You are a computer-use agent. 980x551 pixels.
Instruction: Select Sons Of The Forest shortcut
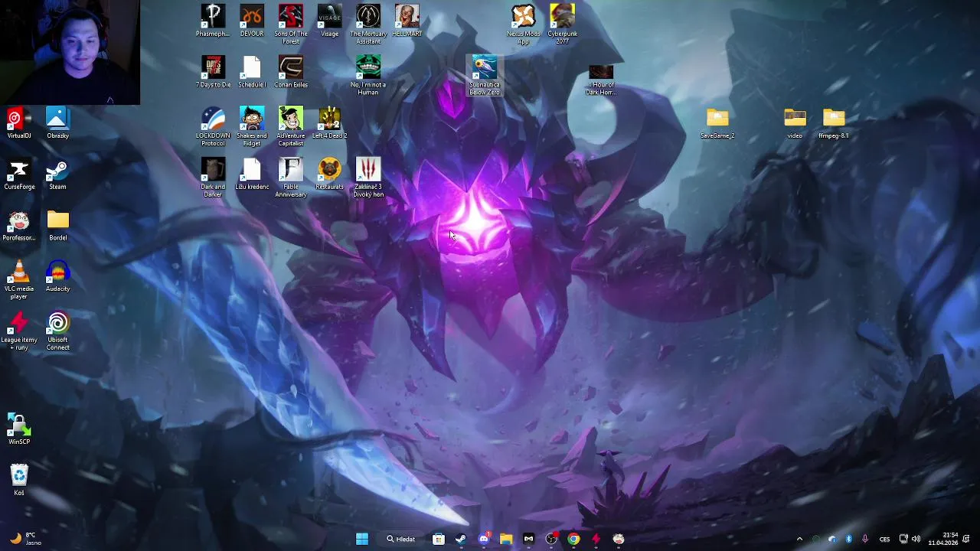(x=291, y=24)
